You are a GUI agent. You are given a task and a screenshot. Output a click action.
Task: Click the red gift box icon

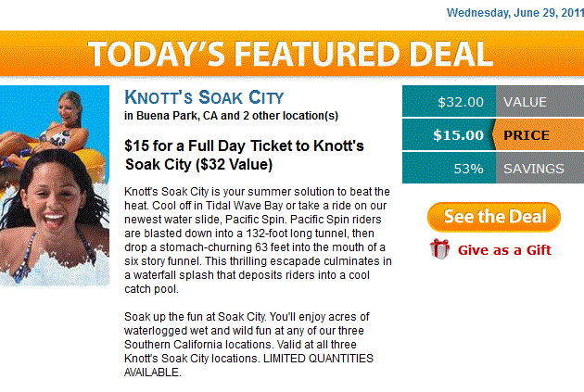(439, 249)
